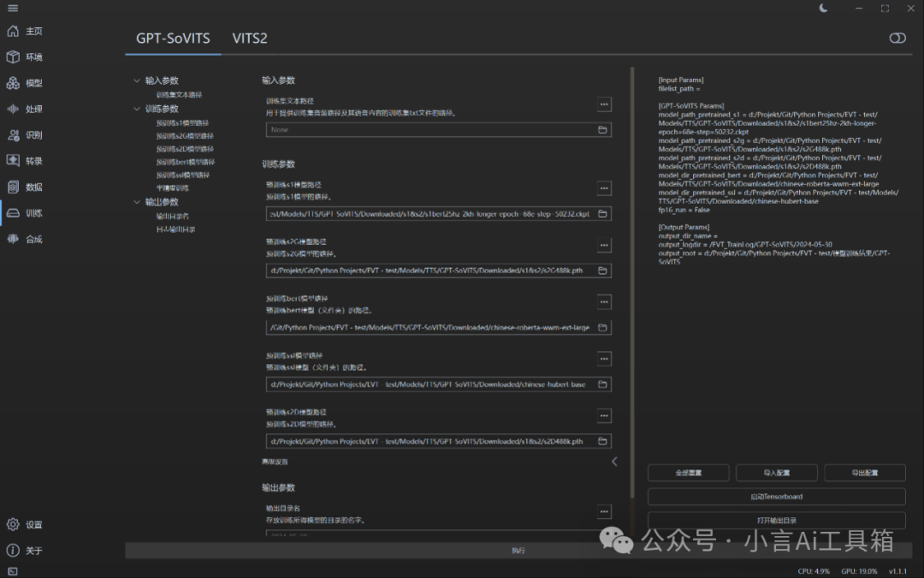Screen dimensions: 924x578
Task: Click the 导入配置 import config button
Action: click(x=777, y=473)
